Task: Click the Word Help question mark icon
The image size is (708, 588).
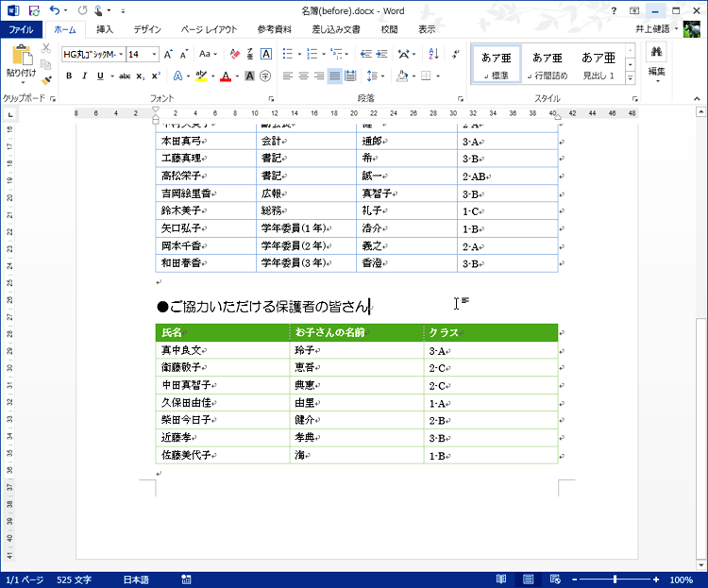Action: (x=614, y=10)
